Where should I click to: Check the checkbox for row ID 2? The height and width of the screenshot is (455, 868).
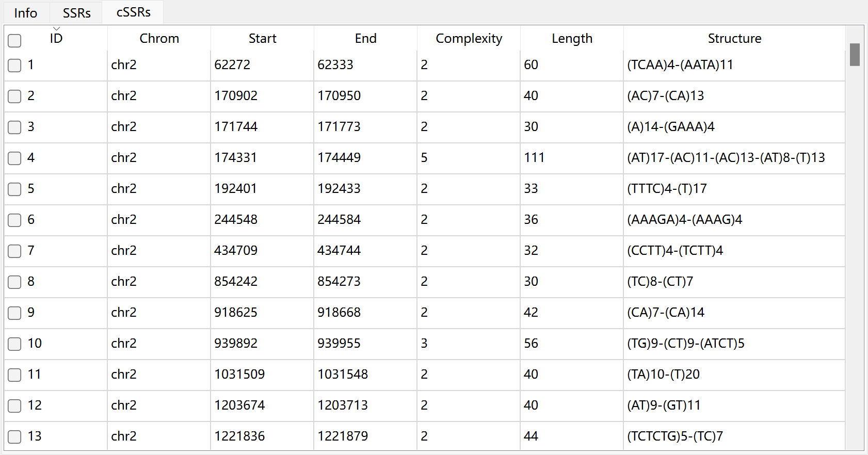click(x=14, y=96)
